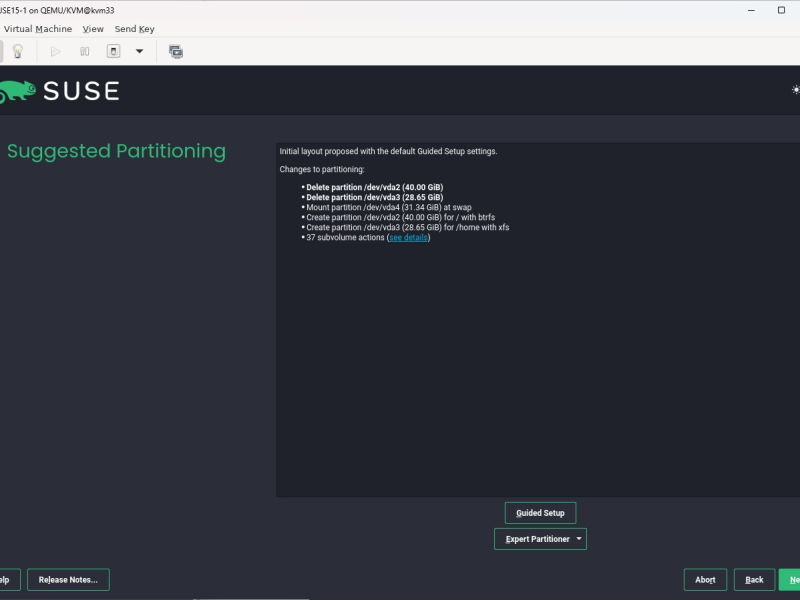
Task: Open the snapshots manager icon
Action: click(x=176, y=52)
